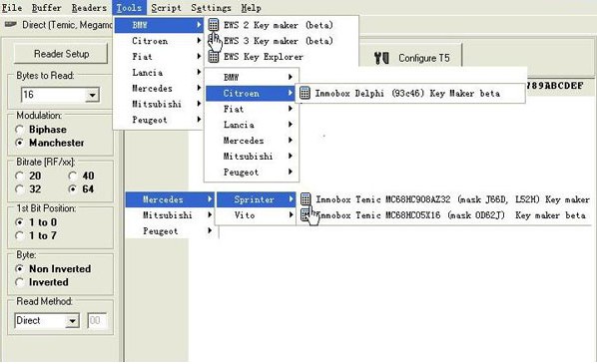597x364 pixels.
Task: Expand Mercedes submenu in first Tools menu
Action: 158,88
